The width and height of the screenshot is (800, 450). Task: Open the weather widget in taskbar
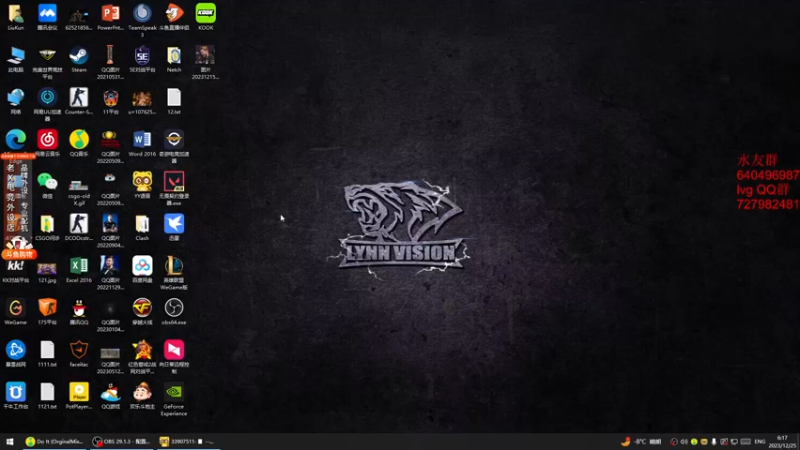tap(641, 442)
